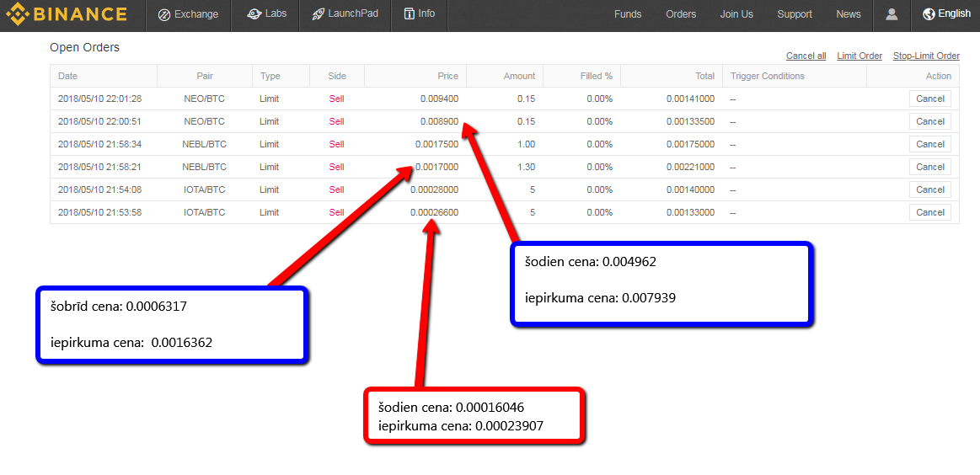Click the Pair column header

tap(205, 77)
